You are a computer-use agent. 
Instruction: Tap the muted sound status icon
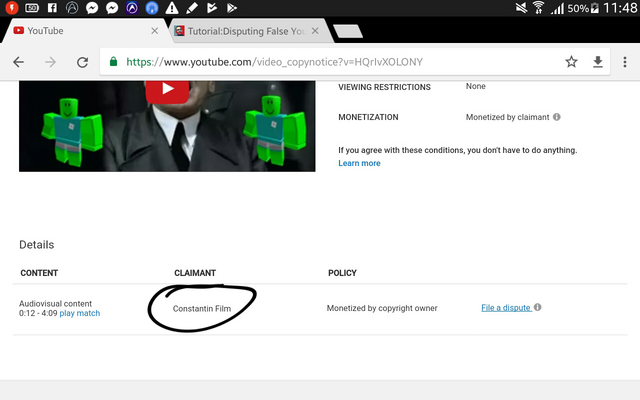(x=521, y=8)
